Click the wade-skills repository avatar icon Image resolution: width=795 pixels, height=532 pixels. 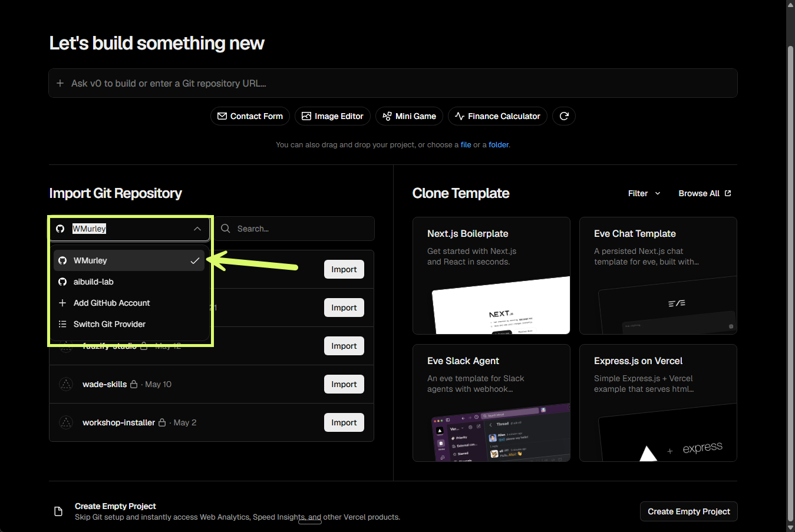(66, 384)
